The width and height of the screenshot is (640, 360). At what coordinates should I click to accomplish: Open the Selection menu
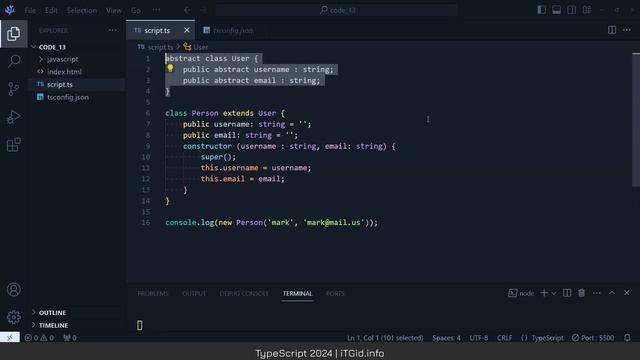[x=82, y=10]
